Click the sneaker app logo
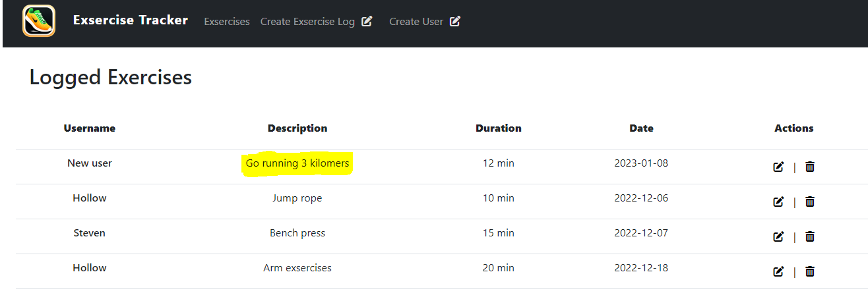 (39, 21)
